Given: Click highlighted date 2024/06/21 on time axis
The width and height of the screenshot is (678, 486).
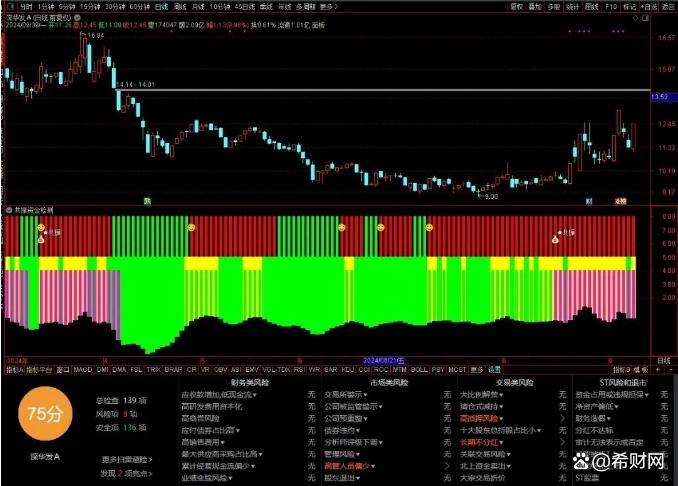Looking at the screenshot, I should click(x=384, y=361).
